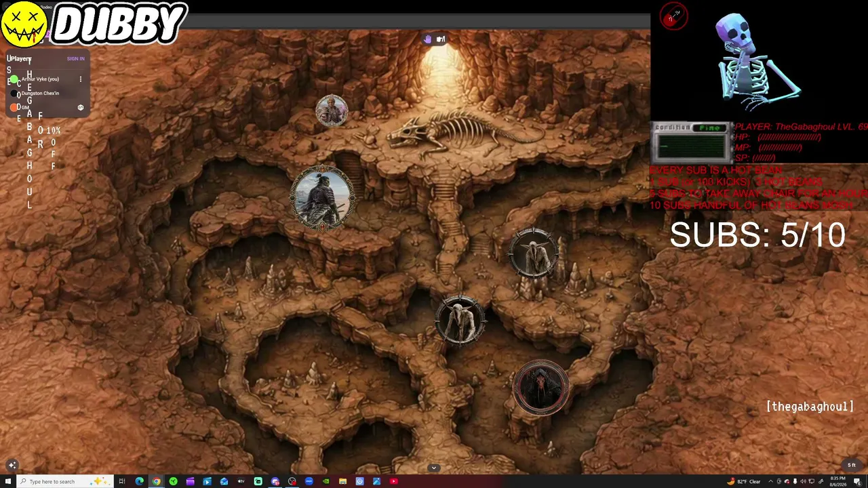
Task: Click the round button at bottom-left of map
Action: 12,465
